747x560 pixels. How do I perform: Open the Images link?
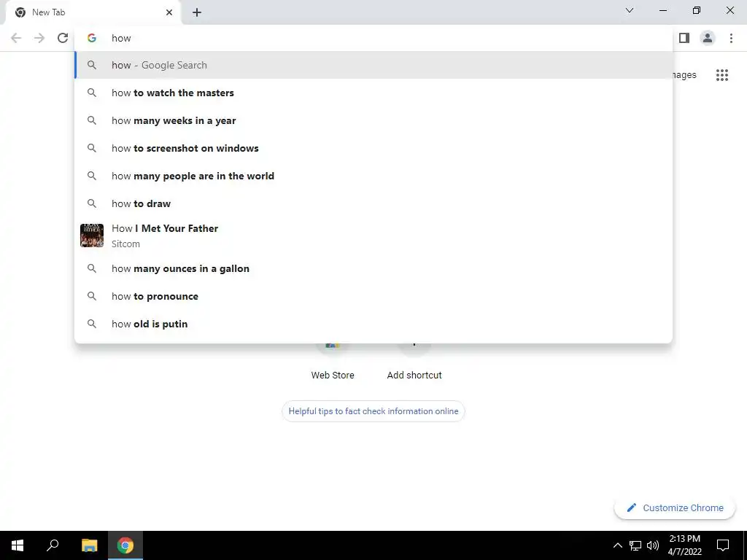click(684, 75)
